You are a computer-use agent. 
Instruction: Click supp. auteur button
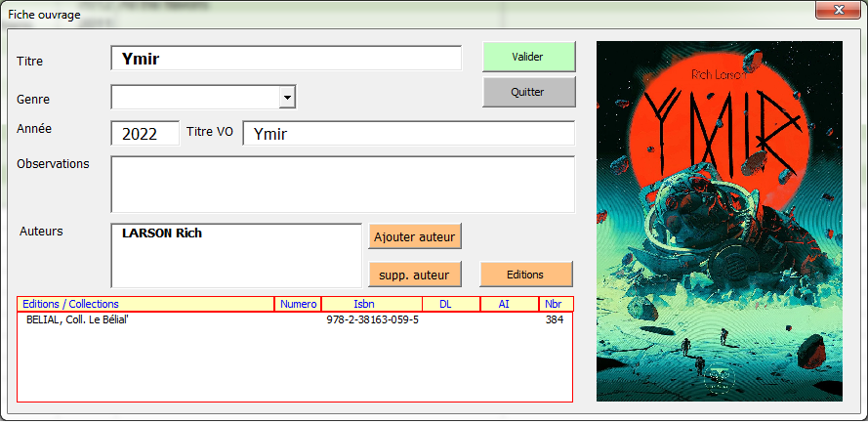(x=415, y=275)
